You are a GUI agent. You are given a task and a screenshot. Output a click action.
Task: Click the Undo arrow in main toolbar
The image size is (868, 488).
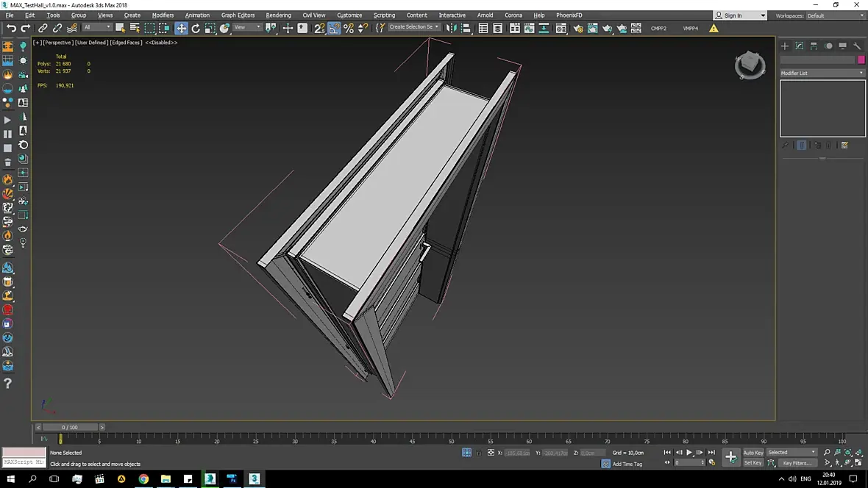coord(10,28)
